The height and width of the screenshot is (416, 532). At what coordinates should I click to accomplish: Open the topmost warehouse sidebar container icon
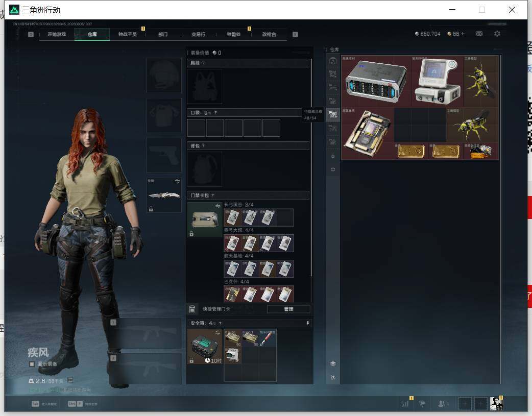pyautogui.click(x=333, y=61)
